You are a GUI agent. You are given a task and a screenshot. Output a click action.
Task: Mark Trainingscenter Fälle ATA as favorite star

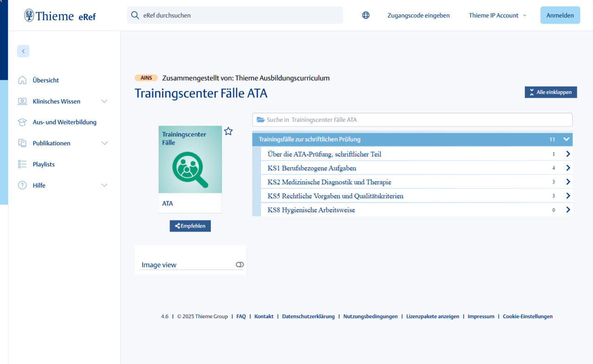pyautogui.click(x=228, y=131)
